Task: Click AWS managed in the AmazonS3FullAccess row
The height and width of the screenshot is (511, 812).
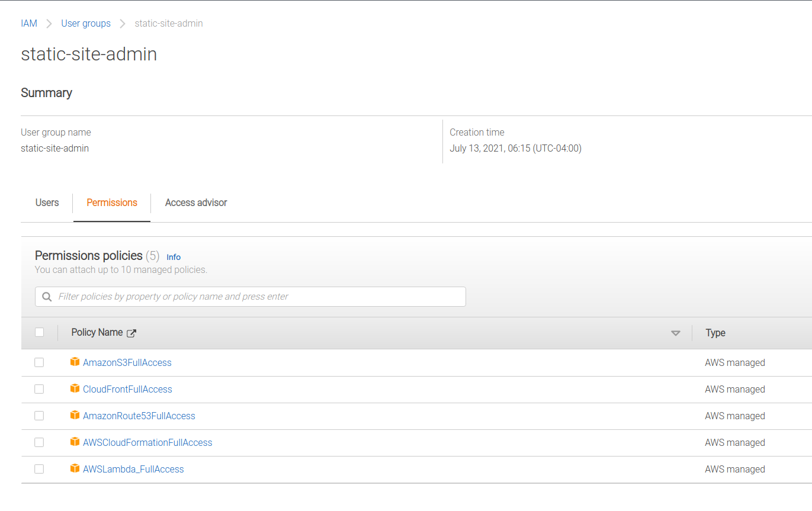Action: tap(735, 362)
